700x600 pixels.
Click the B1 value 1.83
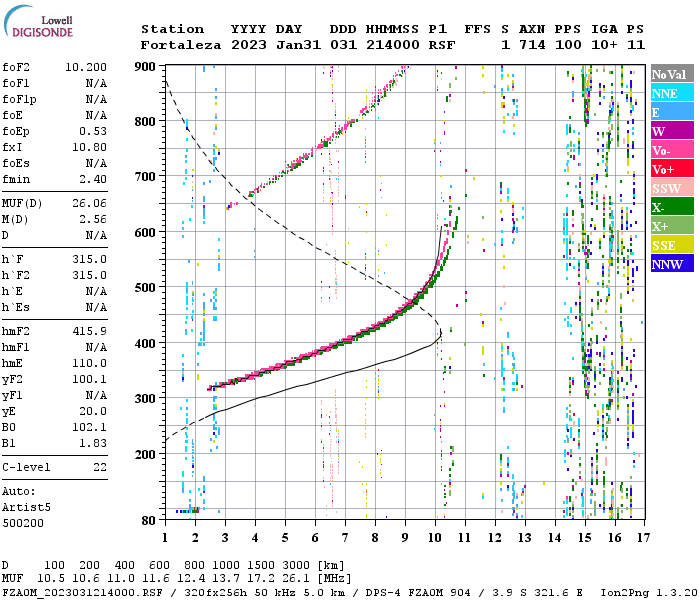(x=93, y=443)
